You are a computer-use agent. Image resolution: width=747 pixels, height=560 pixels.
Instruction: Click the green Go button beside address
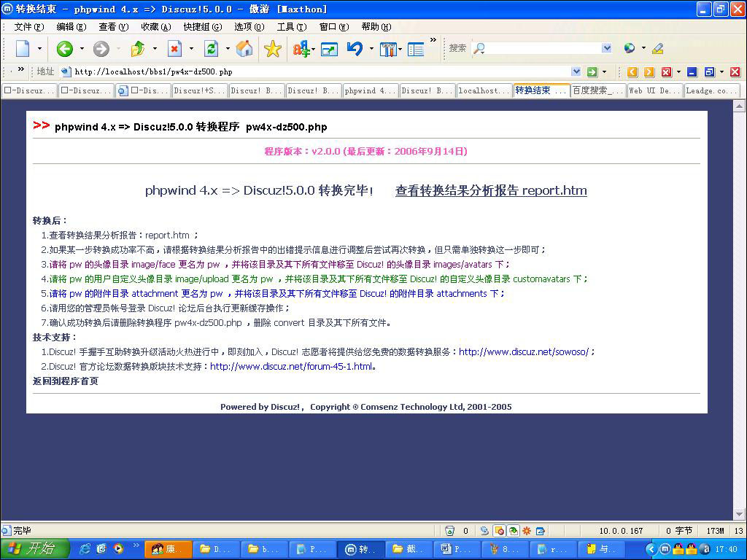pos(592,72)
